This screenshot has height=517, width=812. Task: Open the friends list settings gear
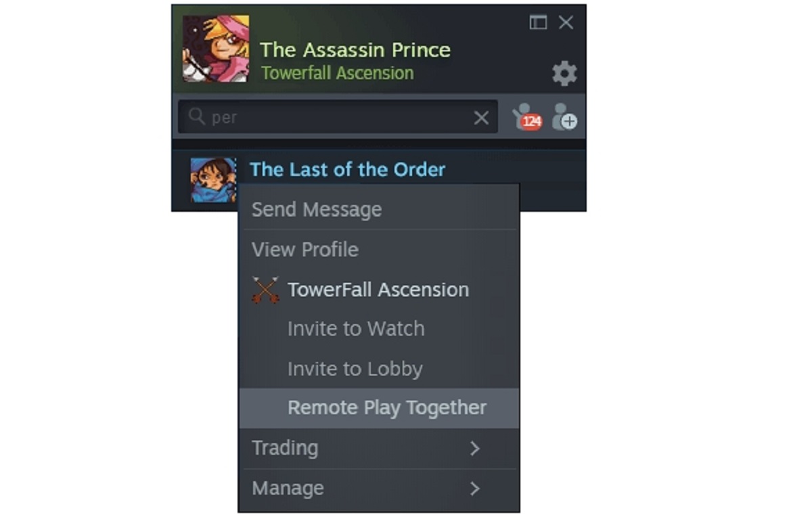click(564, 73)
